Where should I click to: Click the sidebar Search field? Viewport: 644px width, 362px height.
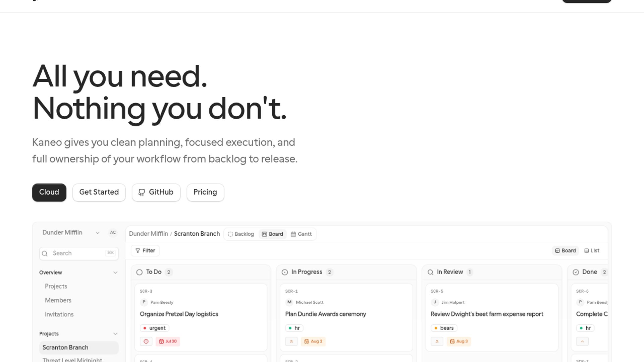(x=79, y=253)
